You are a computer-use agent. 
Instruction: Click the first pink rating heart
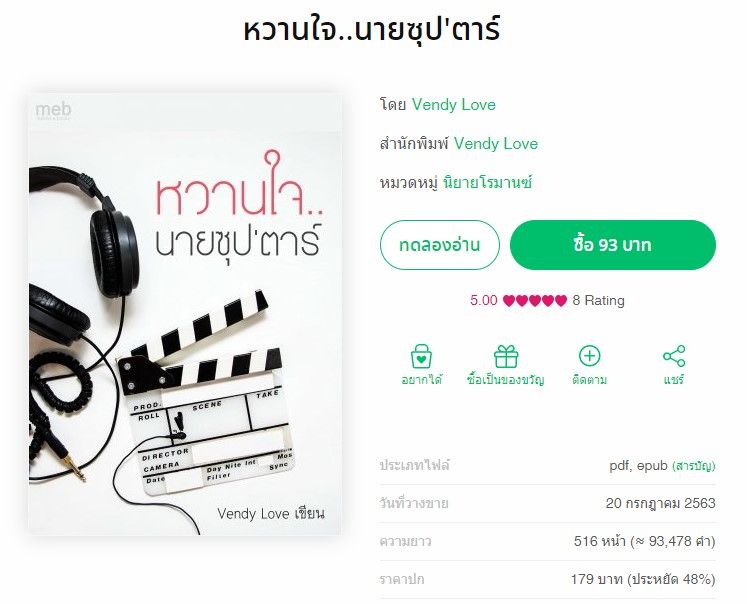click(509, 301)
